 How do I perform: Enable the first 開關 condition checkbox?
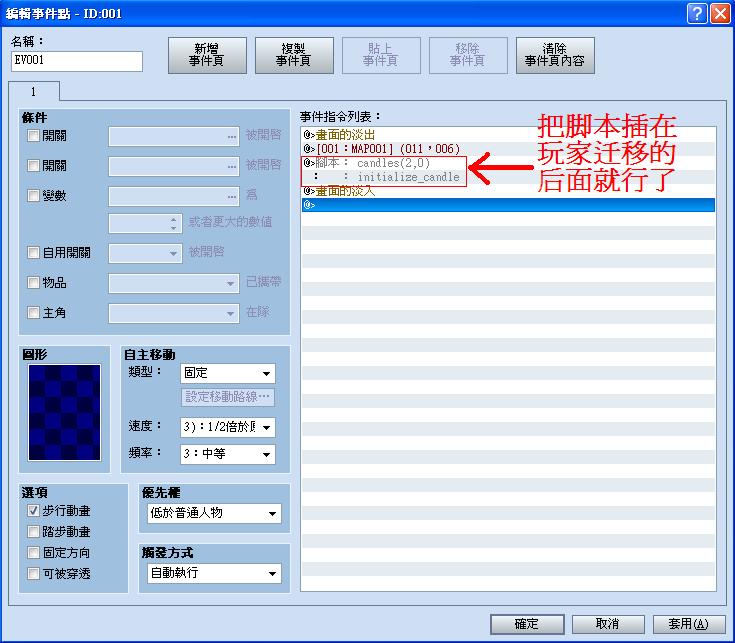(x=33, y=136)
